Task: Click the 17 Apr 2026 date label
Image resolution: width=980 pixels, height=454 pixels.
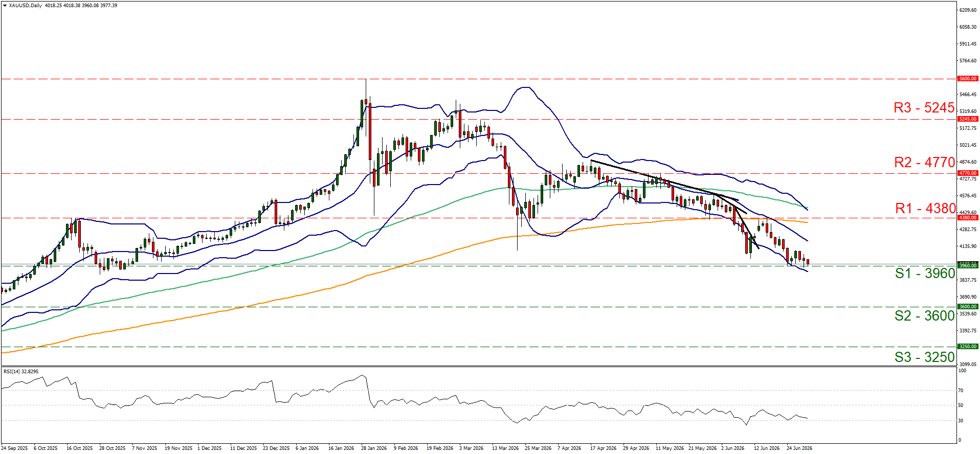Action: 603,448
